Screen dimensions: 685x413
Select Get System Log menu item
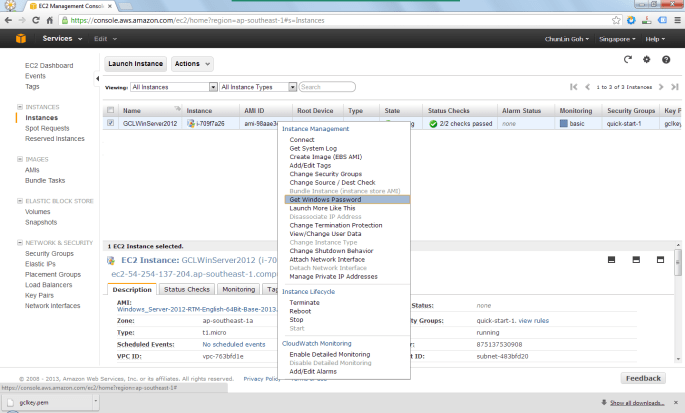pyautogui.click(x=313, y=149)
